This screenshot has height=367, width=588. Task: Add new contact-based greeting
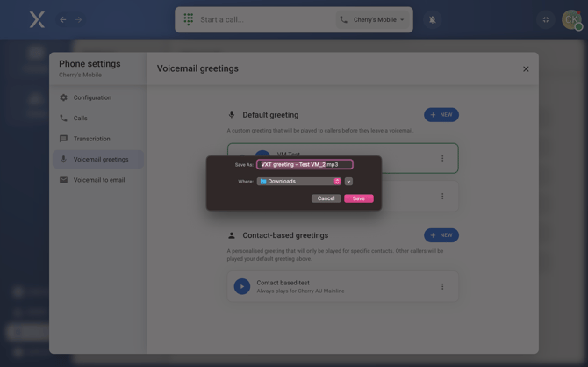[x=441, y=235]
